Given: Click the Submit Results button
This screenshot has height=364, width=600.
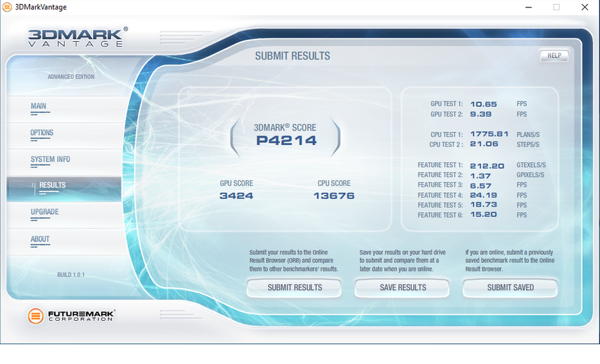Looking at the screenshot, I should tap(294, 288).
